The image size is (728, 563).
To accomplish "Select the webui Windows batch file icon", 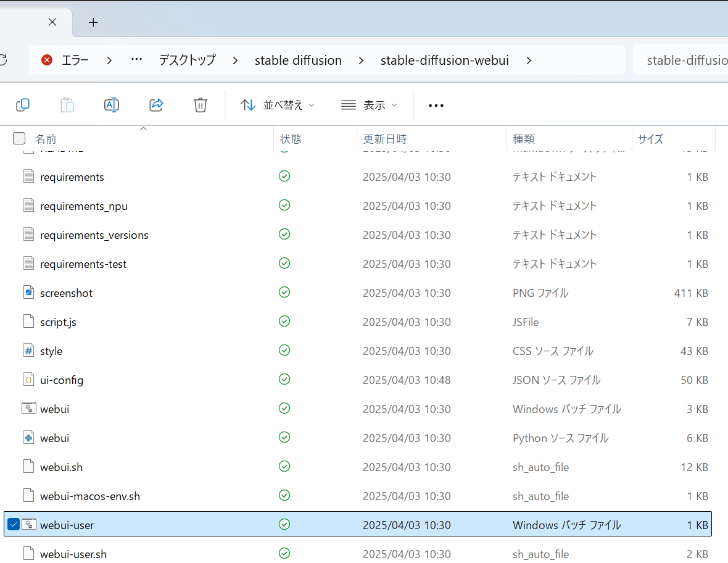I will (29, 408).
